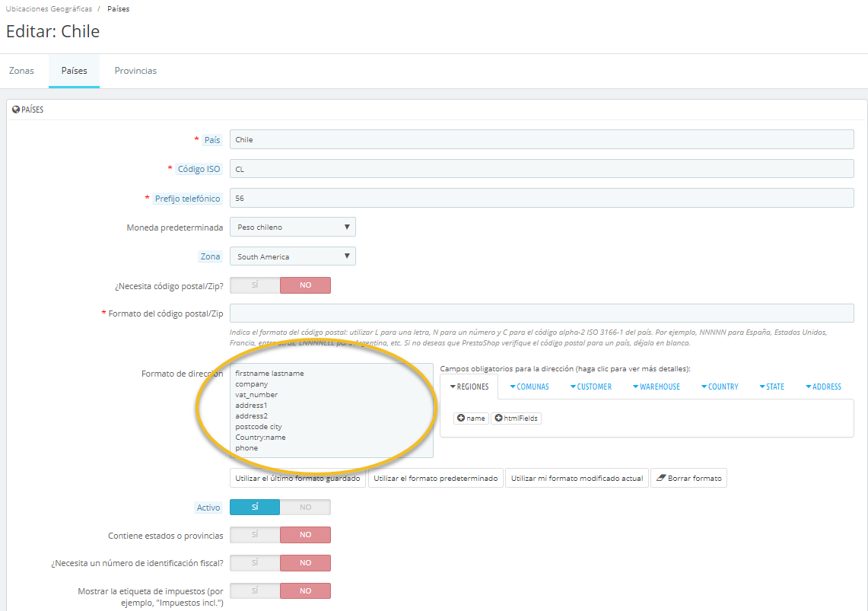Open the Zona dropdown

click(x=293, y=256)
